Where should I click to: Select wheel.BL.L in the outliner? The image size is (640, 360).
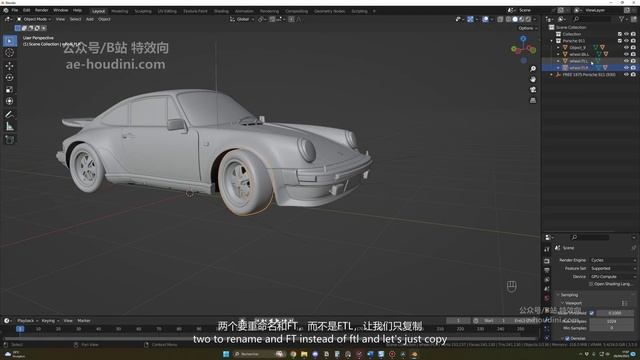click(580, 54)
